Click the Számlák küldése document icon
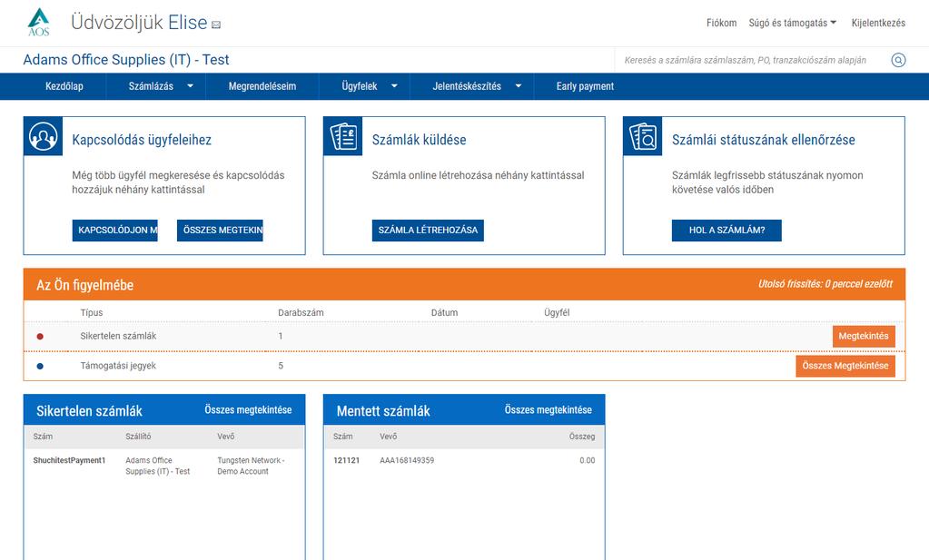929x560 pixels. click(343, 136)
